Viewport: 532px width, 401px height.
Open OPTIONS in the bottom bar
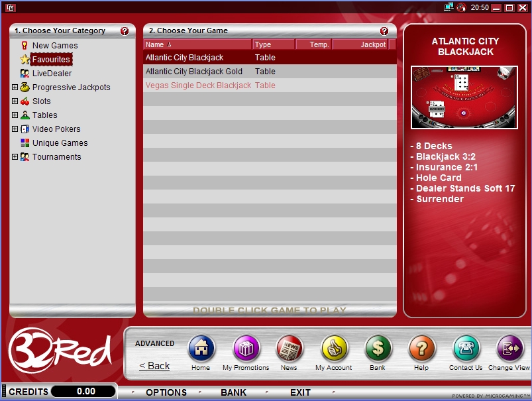pos(166,392)
